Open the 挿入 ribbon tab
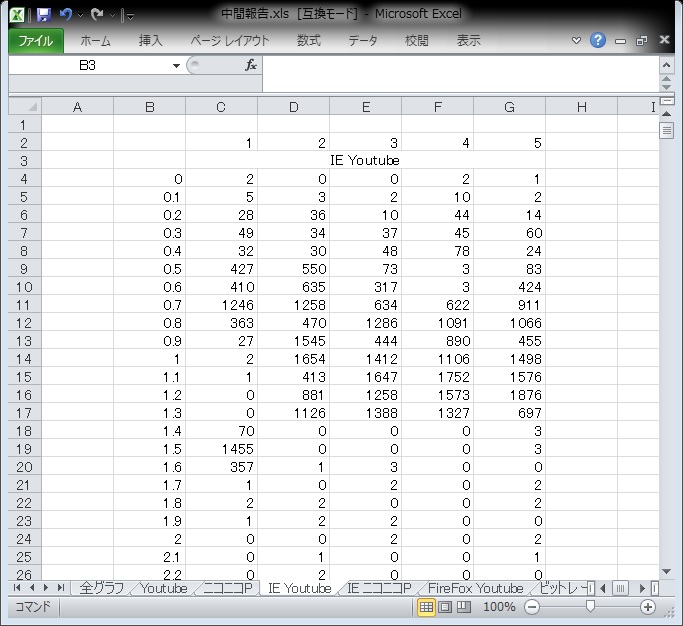The height and width of the screenshot is (626, 683). click(x=151, y=41)
